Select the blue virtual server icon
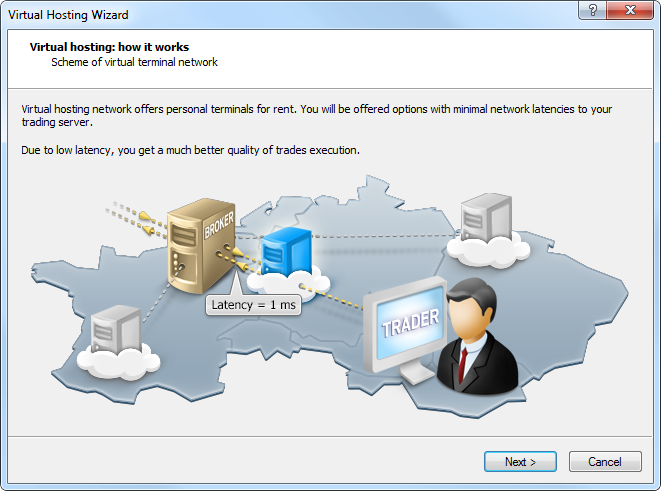 click(x=286, y=251)
